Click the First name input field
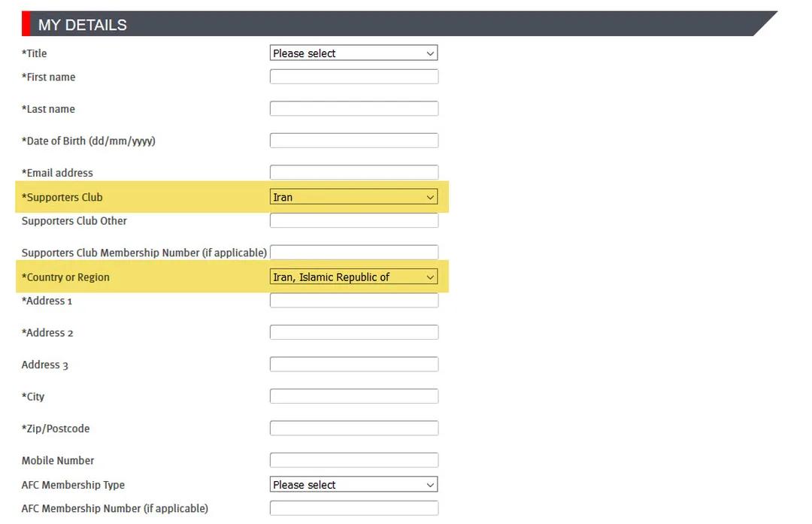The height and width of the screenshot is (524, 812). pyautogui.click(x=354, y=77)
